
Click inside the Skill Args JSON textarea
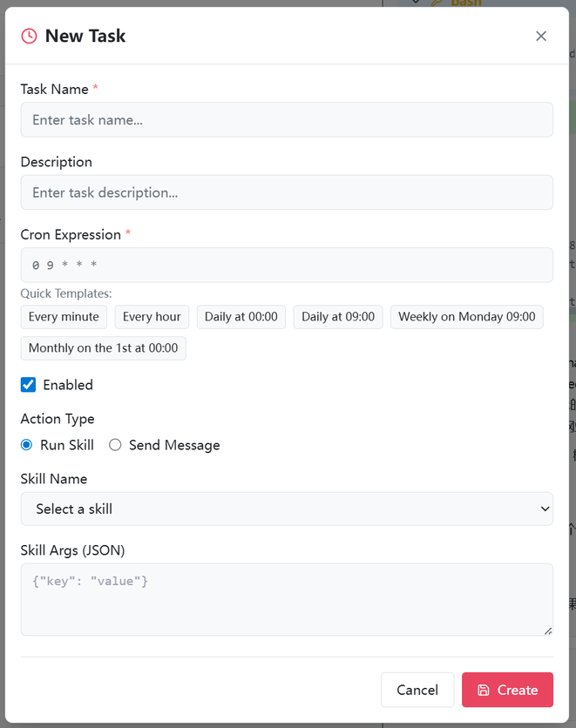(x=287, y=599)
